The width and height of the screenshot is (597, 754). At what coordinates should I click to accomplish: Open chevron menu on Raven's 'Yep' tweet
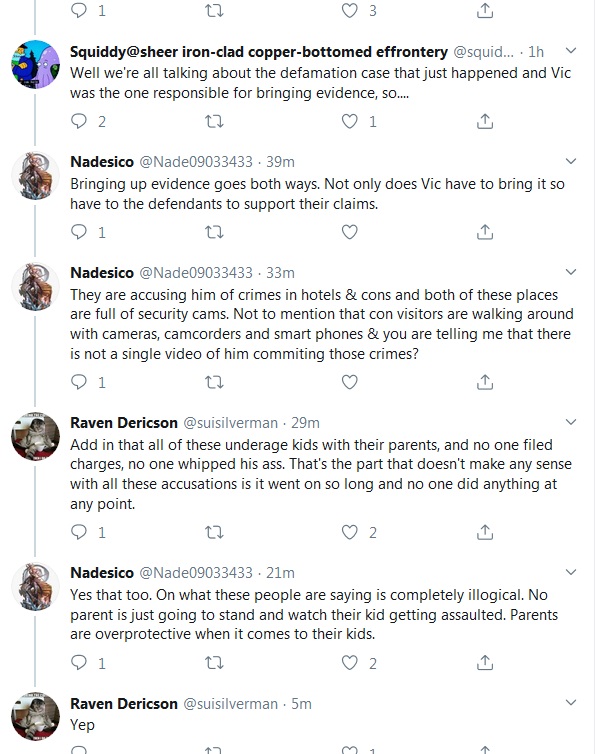[x=571, y=703]
